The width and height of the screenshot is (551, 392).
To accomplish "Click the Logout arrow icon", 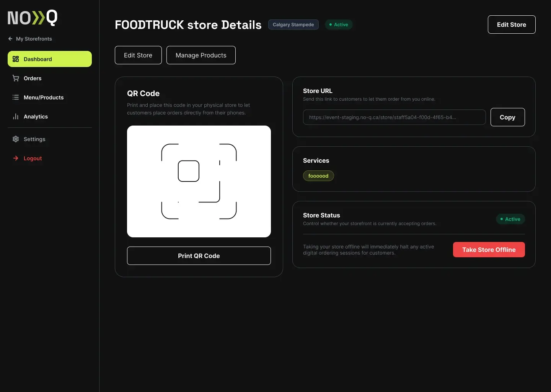I will [x=16, y=158].
